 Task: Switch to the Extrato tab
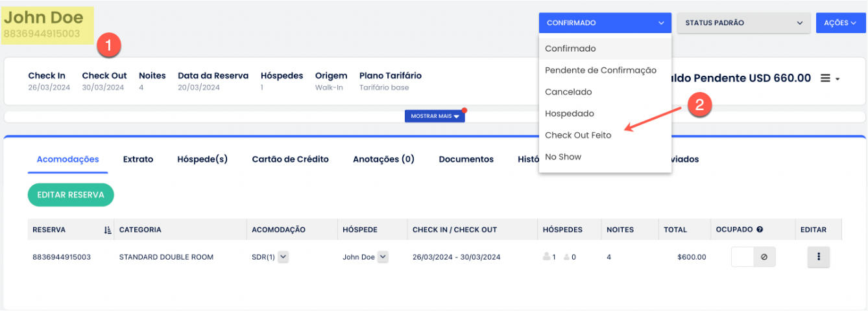138,159
